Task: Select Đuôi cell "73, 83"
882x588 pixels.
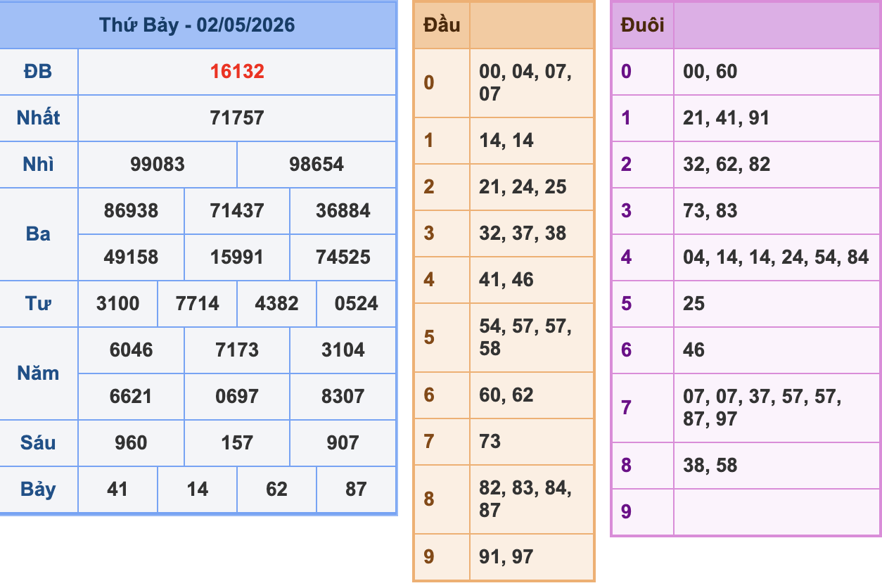Action: [777, 211]
